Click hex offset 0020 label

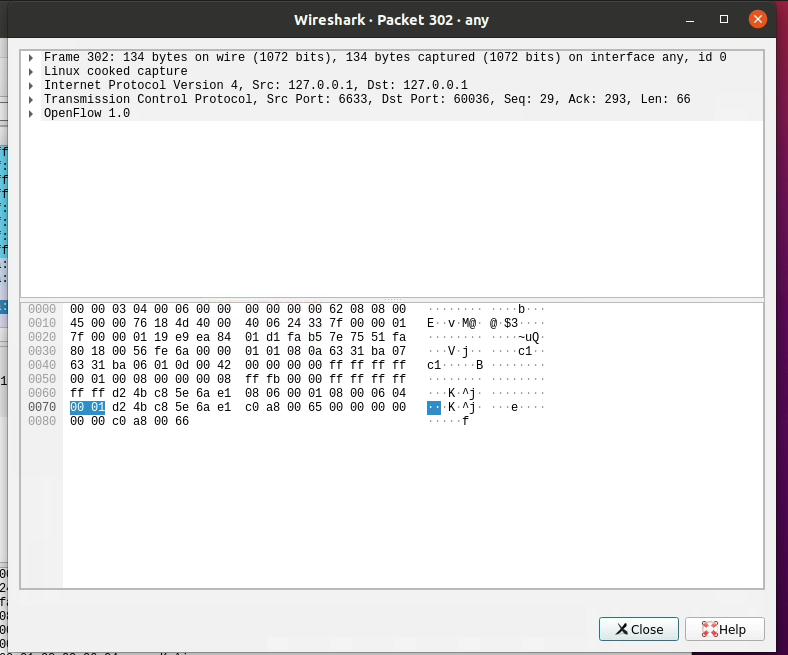[42, 337]
